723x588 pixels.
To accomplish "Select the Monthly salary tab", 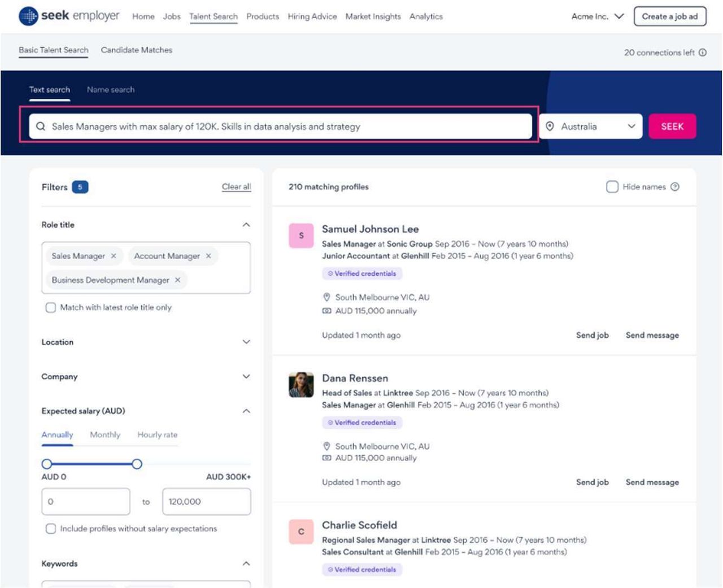I will click(x=105, y=434).
